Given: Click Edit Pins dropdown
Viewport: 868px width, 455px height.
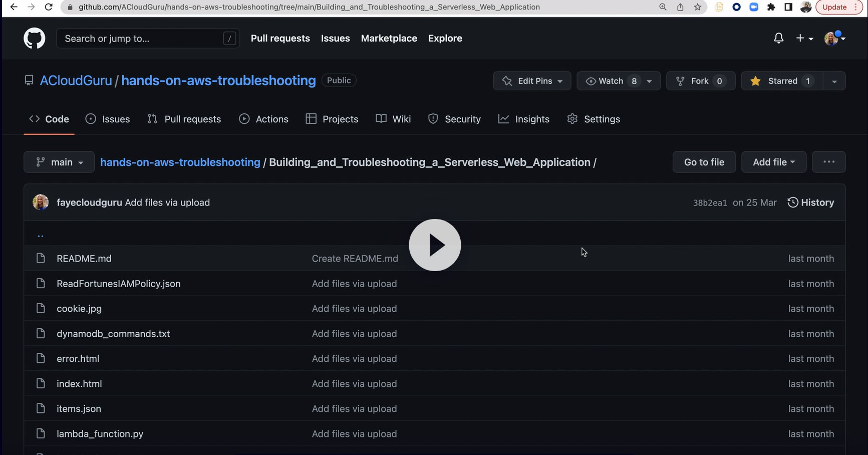Looking at the screenshot, I should click(532, 81).
